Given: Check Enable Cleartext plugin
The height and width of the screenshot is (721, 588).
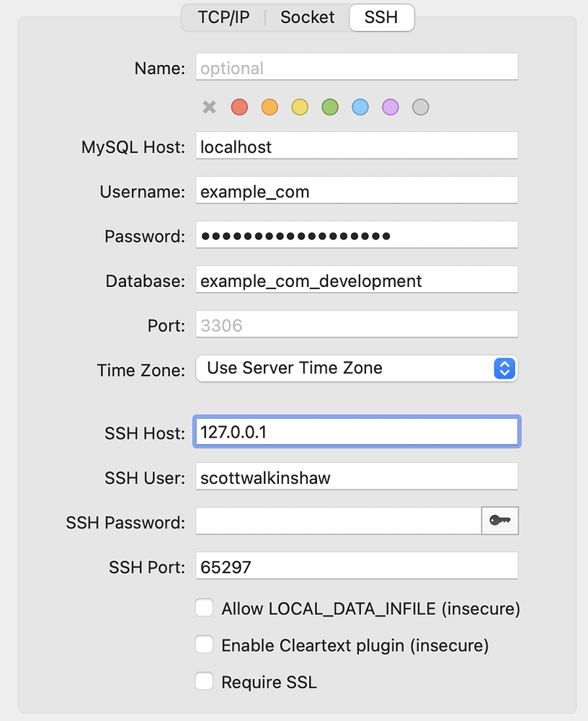Looking at the screenshot, I should pos(204,645).
